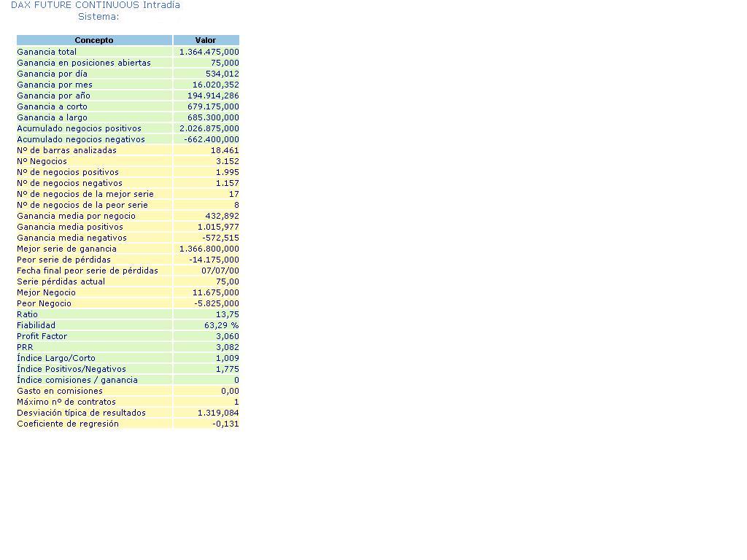Screen dimensions: 747x560
Task: Select 'Peor serie de pérdidas' label
Action: click(64, 260)
